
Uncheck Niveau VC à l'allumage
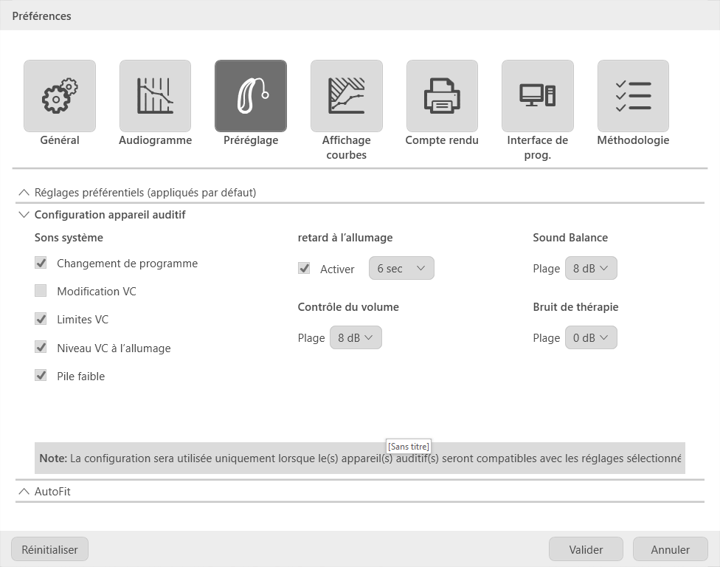click(x=41, y=348)
